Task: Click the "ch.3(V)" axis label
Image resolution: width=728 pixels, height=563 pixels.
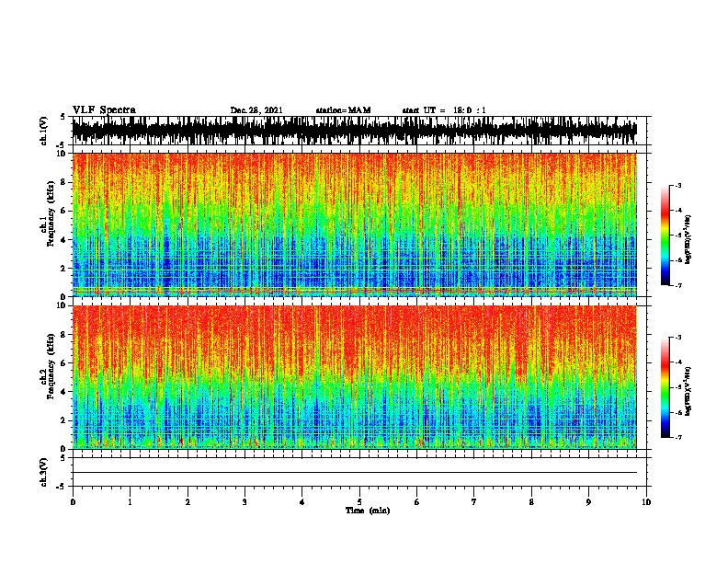Action: (x=44, y=472)
